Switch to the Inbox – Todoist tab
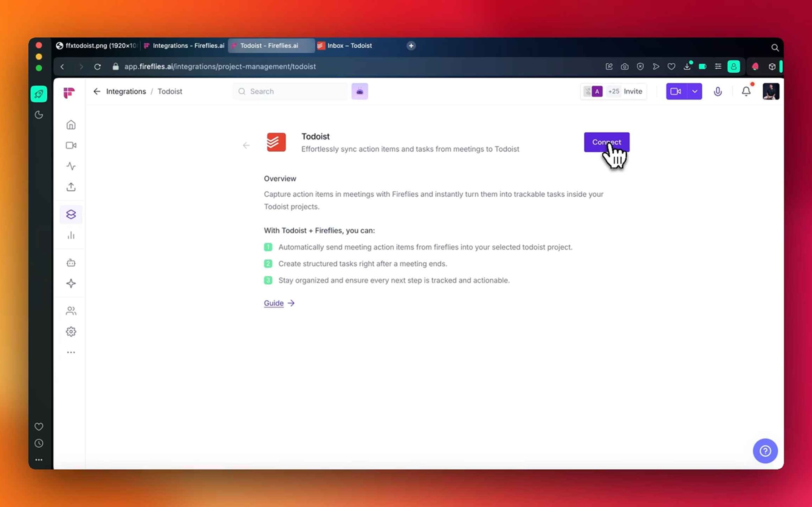 [x=349, y=46]
